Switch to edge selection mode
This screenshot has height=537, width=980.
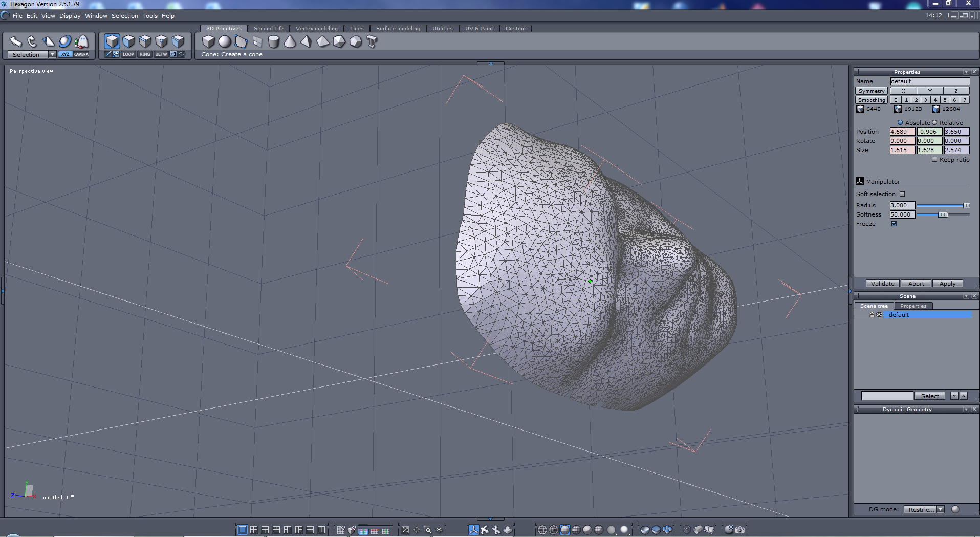pyautogui.click(x=145, y=41)
